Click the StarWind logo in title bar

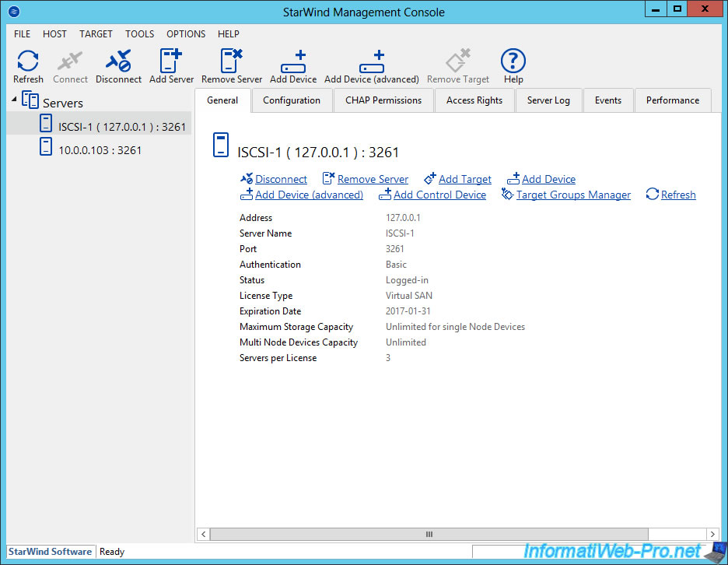point(14,11)
